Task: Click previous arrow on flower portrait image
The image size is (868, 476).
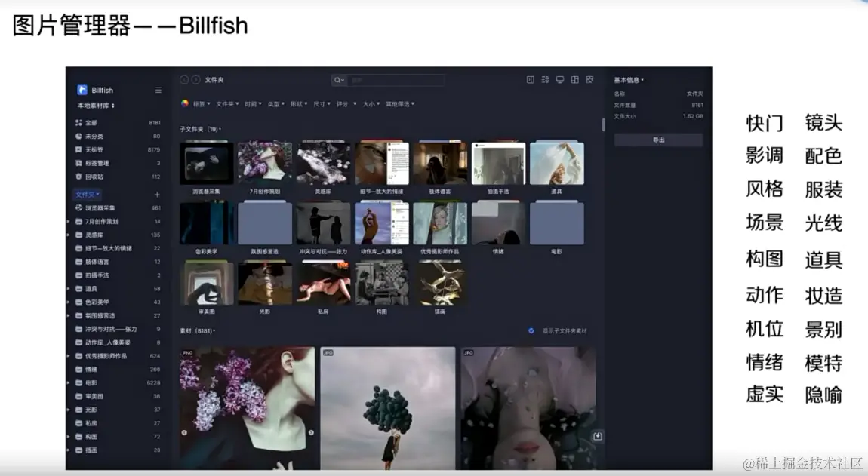Action: (x=184, y=433)
